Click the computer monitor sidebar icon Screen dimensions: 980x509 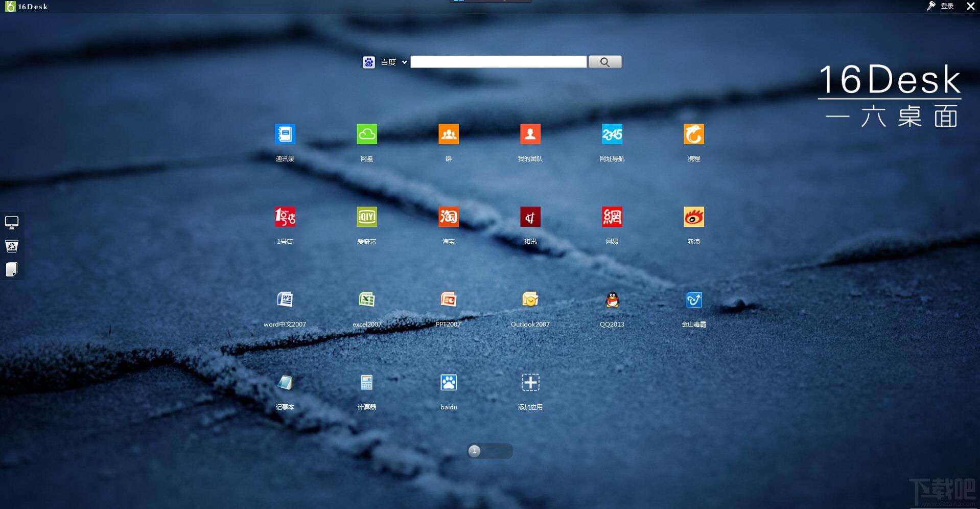12,223
